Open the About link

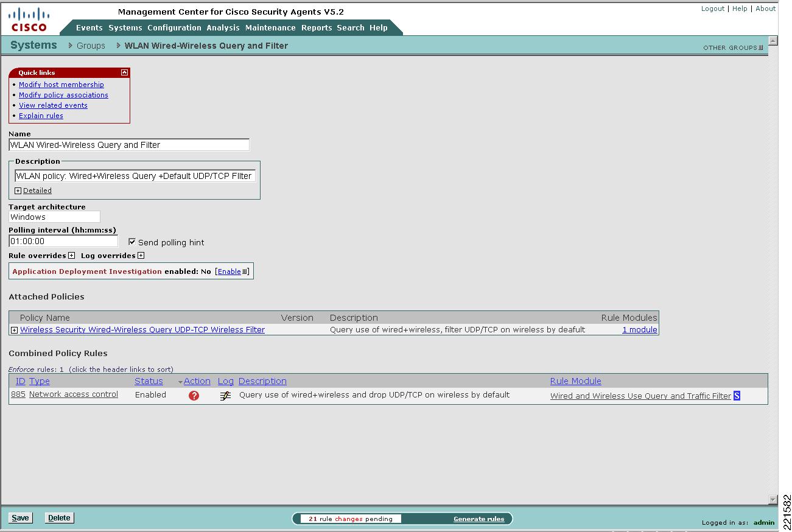(x=766, y=9)
